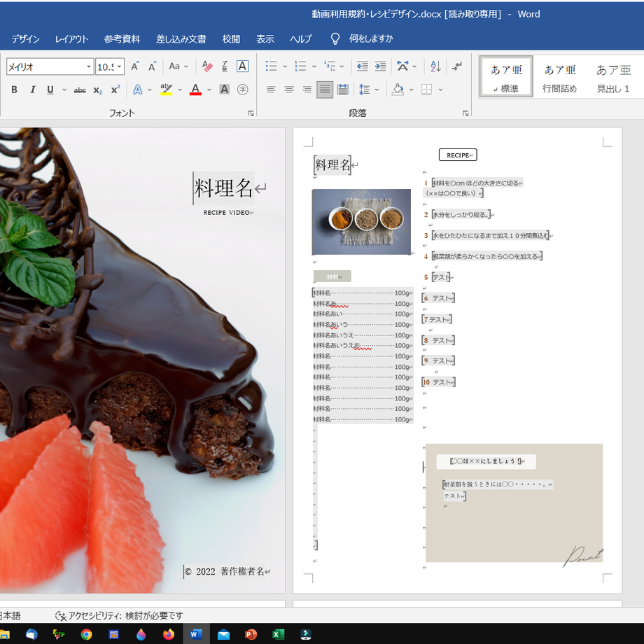
Task: Open font dialog launcher in フォント group
Action: click(251, 113)
